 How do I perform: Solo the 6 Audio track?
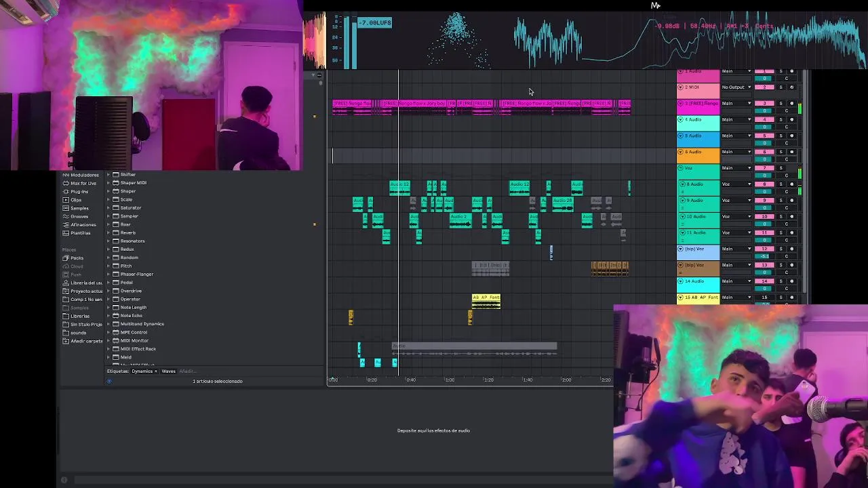point(781,152)
